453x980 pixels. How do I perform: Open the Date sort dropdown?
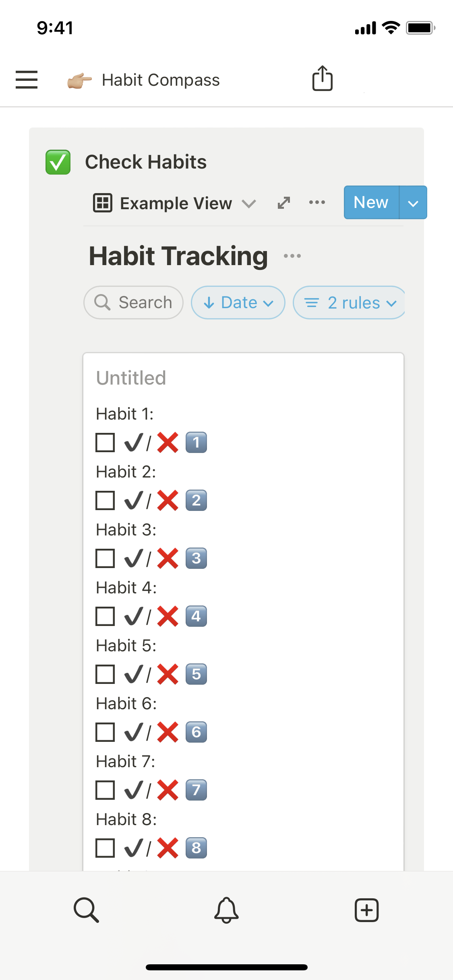pos(238,303)
